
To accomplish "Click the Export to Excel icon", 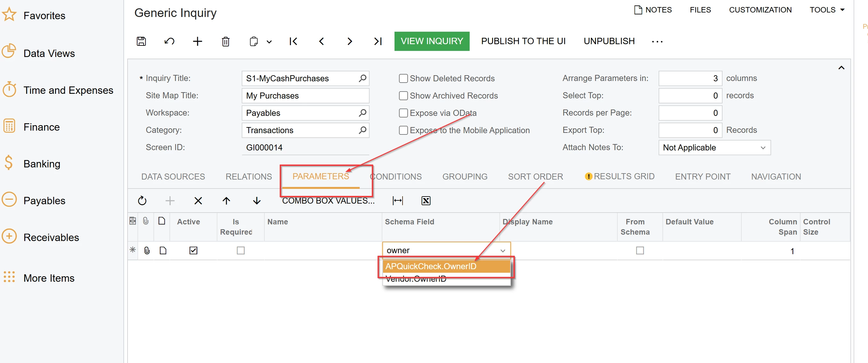I will point(426,201).
